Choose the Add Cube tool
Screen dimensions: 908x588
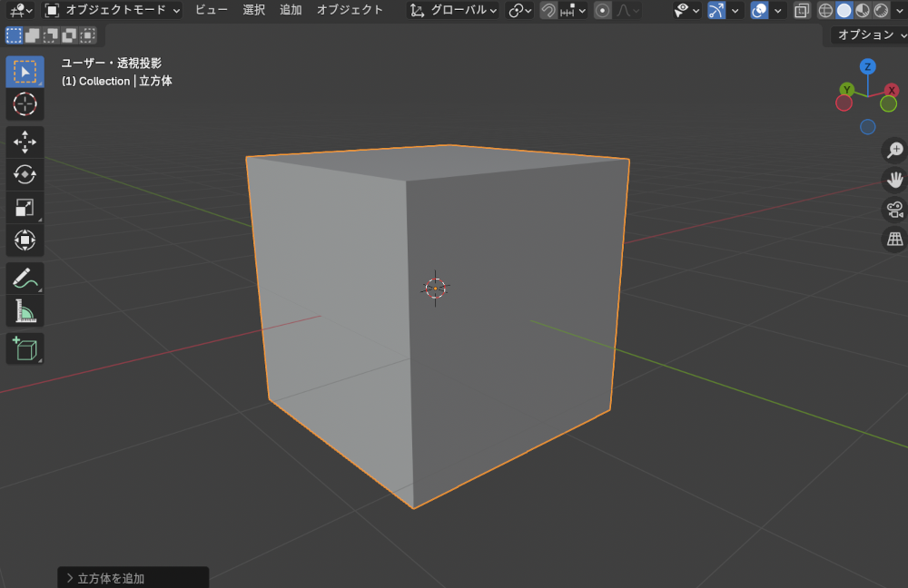25,348
